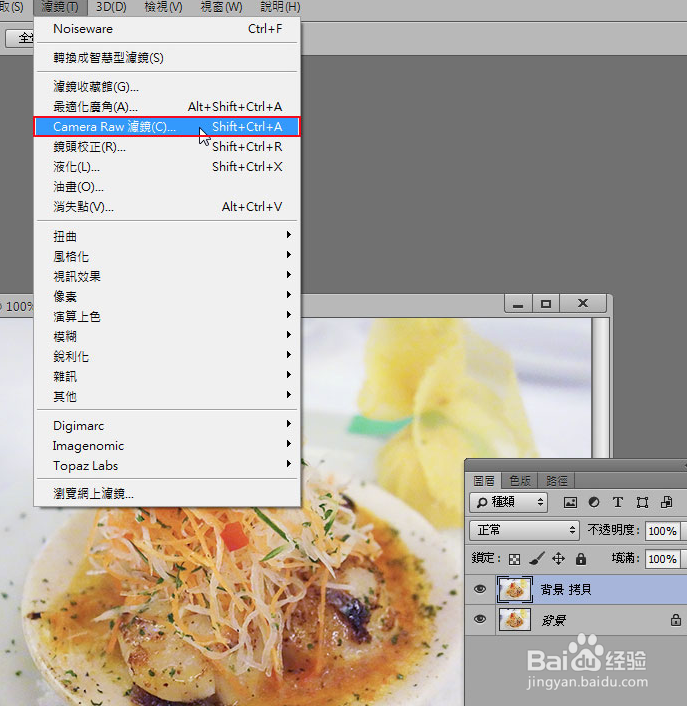Choose 油畫(O)...
687x706 pixels.
click(167, 187)
